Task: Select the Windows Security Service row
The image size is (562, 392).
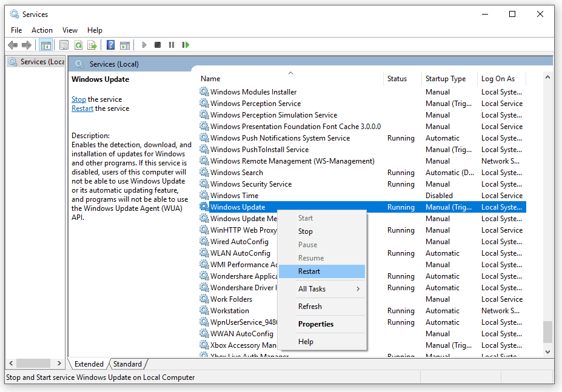Action: [x=362, y=184]
